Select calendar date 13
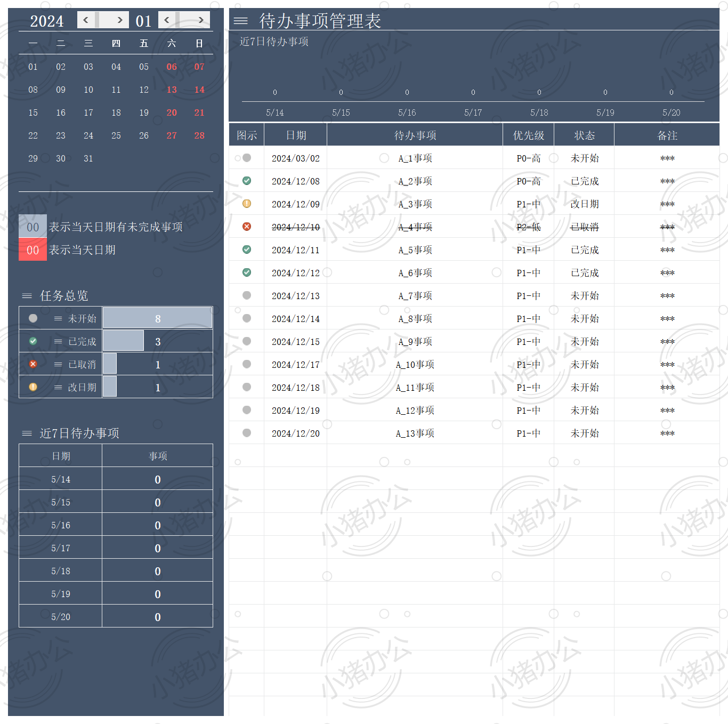Screen dimensions: 728x724 [x=172, y=90]
